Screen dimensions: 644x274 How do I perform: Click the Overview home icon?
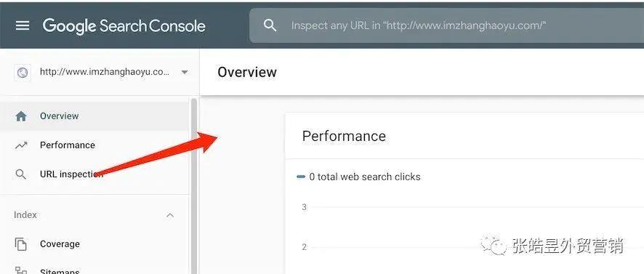coord(21,116)
